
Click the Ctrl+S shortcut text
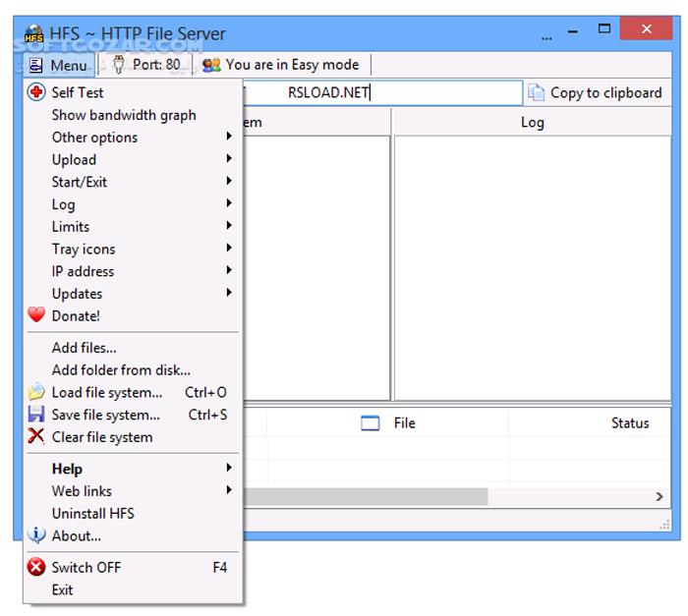(x=207, y=415)
